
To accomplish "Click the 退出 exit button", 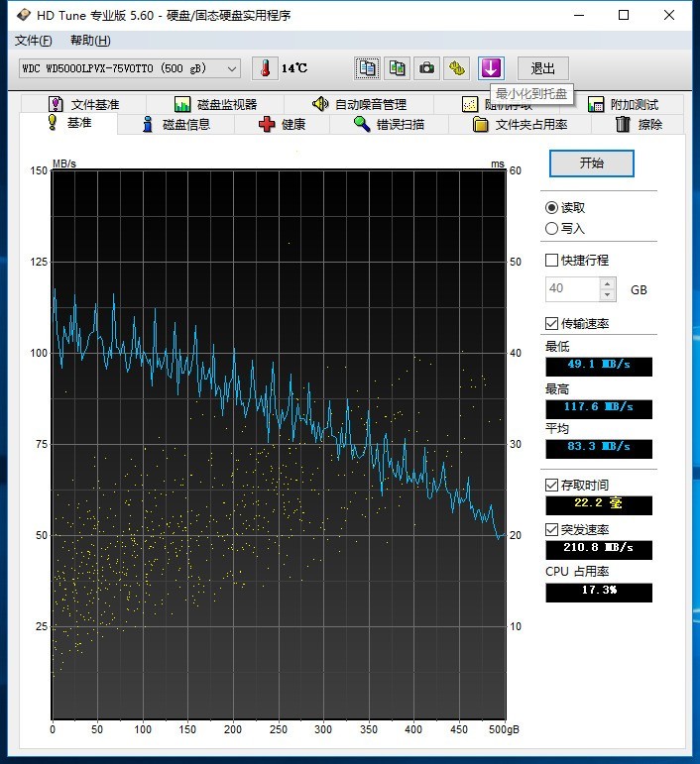I will coord(542,68).
